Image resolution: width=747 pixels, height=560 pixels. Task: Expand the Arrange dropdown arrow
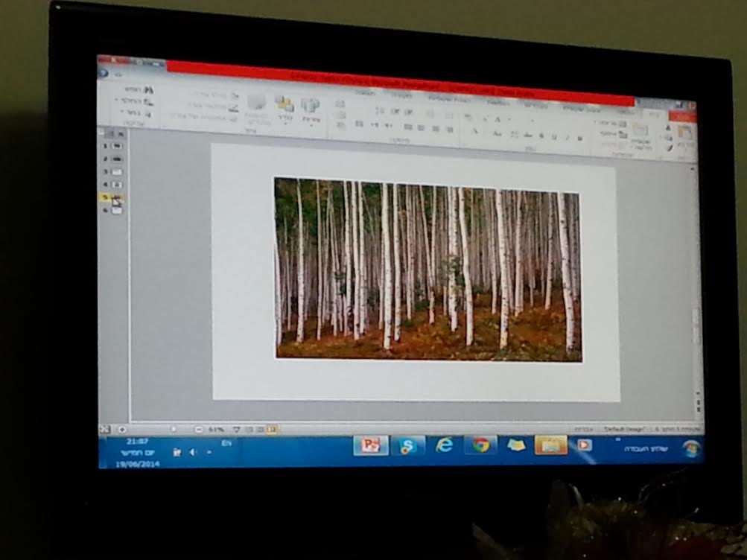(x=284, y=121)
